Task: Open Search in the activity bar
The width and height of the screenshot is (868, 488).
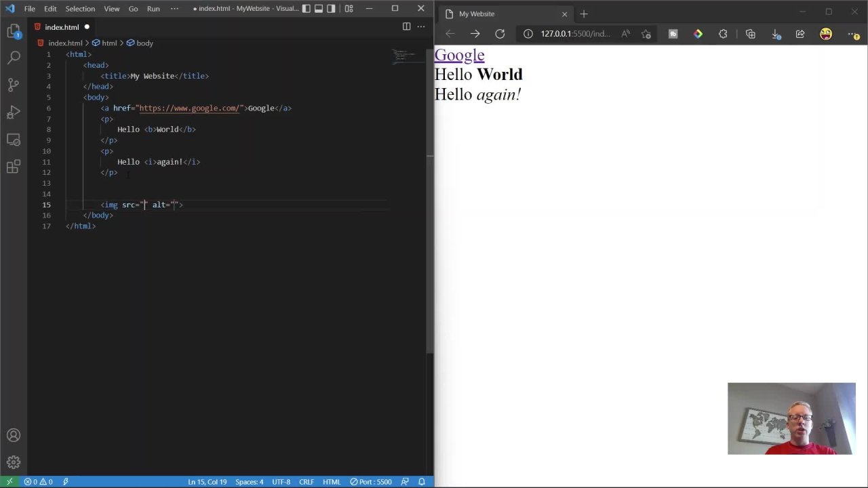Action: tap(14, 57)
